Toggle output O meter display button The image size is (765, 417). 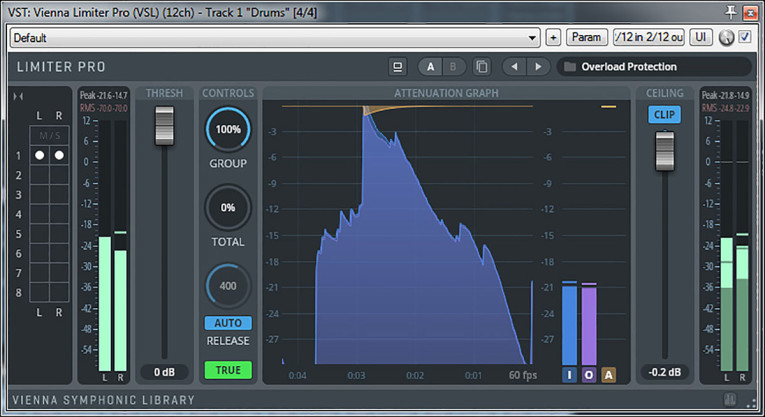[589, 375]
